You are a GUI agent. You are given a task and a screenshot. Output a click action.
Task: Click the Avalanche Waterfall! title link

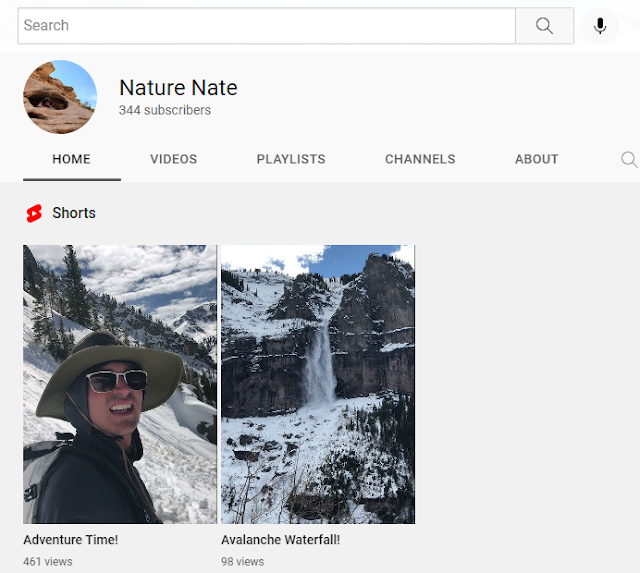pyautogui.click(x=280, y=540)
